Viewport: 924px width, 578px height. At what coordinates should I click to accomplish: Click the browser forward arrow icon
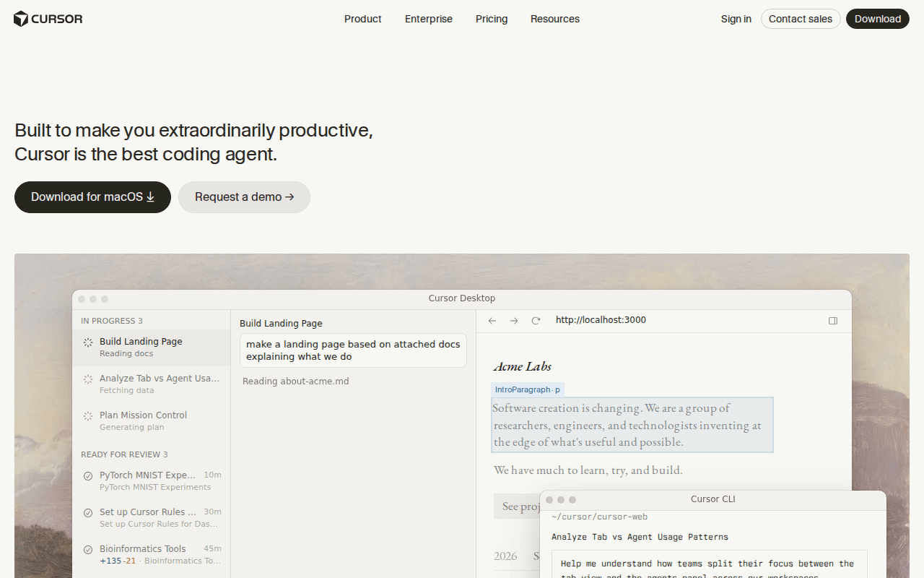(x=514, y=321)
